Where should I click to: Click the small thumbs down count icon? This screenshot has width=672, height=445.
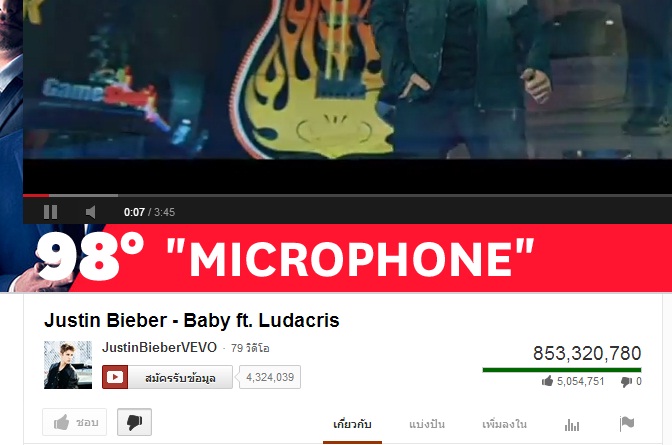626,382
